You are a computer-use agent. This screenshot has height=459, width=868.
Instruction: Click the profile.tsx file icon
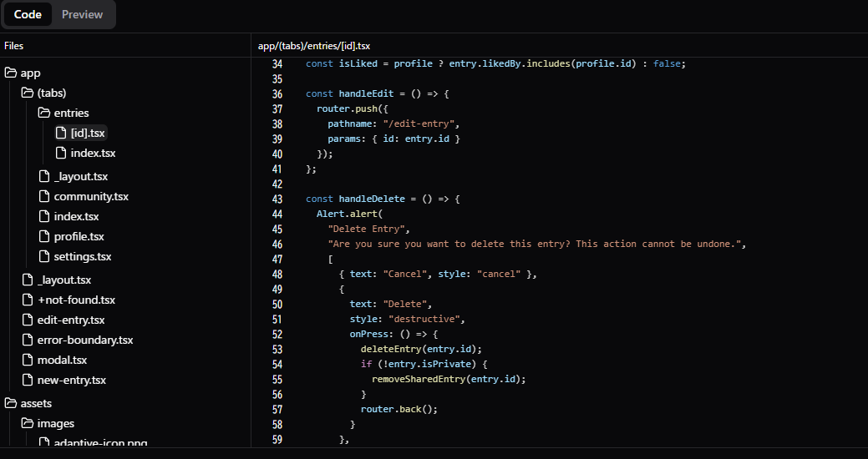pyautogui.click(x=44, y=236)
